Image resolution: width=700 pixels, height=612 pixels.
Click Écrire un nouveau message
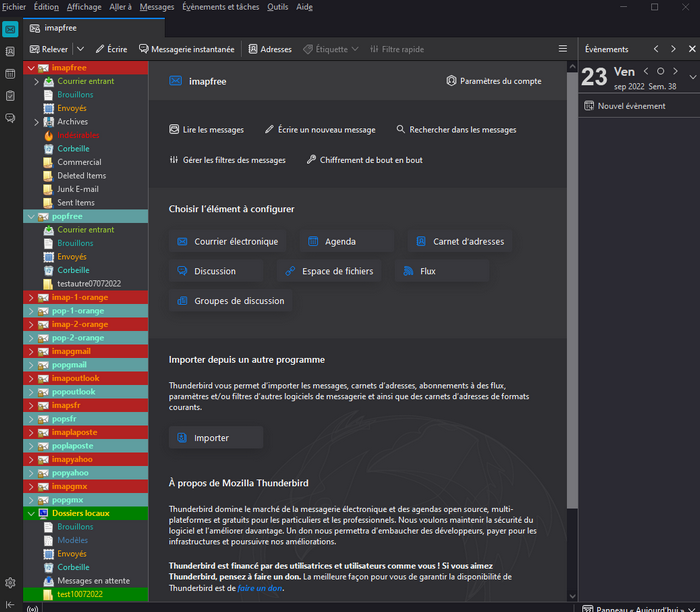click(x=320, y=129)
